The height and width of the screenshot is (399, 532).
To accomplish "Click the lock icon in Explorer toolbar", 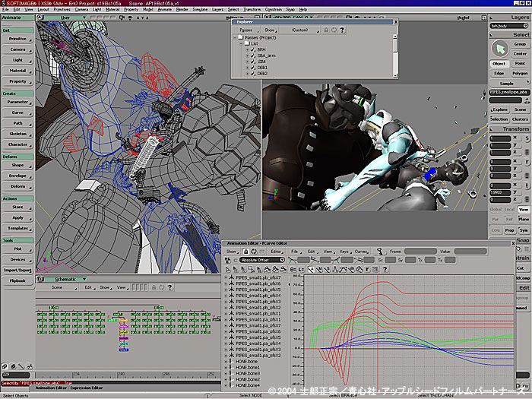I will (x=326, y=30).
